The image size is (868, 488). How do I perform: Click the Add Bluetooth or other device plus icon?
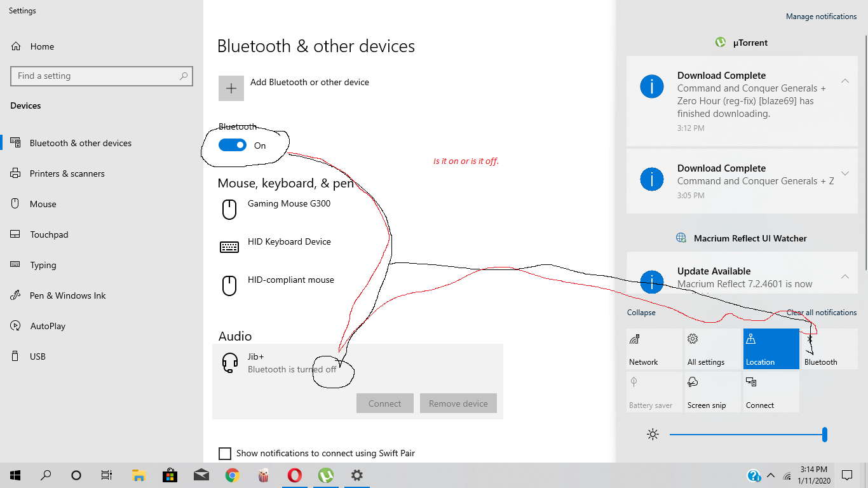click(231, 88)
